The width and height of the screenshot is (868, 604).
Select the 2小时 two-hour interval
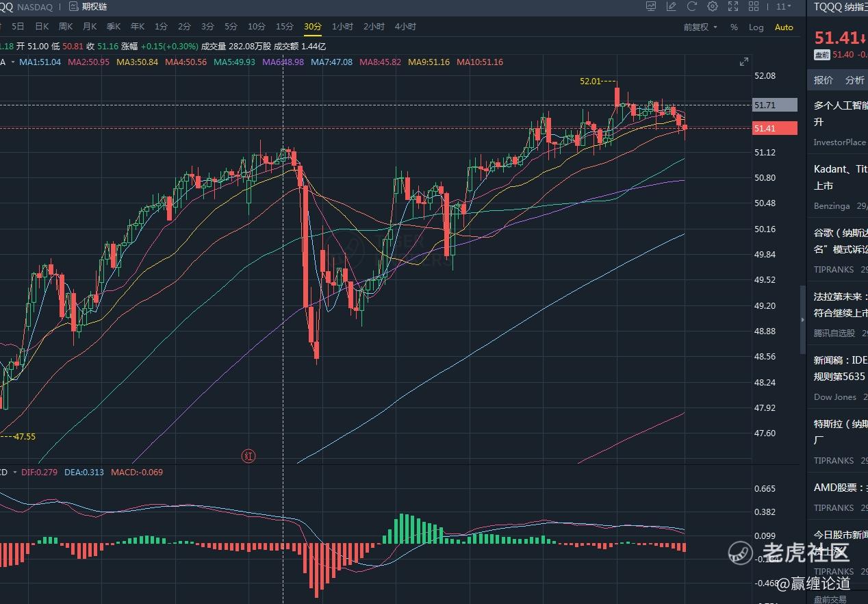[x=374, y=27]
